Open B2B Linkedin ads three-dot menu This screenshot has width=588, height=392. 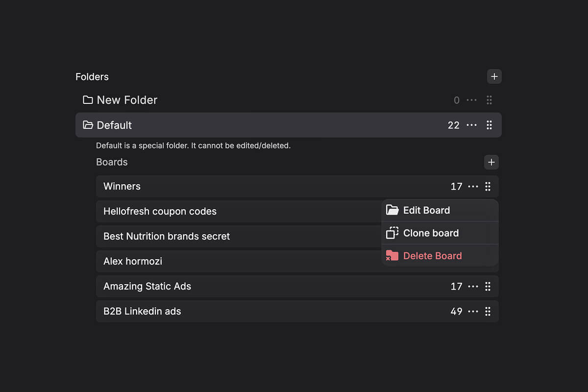coord(473,312)
